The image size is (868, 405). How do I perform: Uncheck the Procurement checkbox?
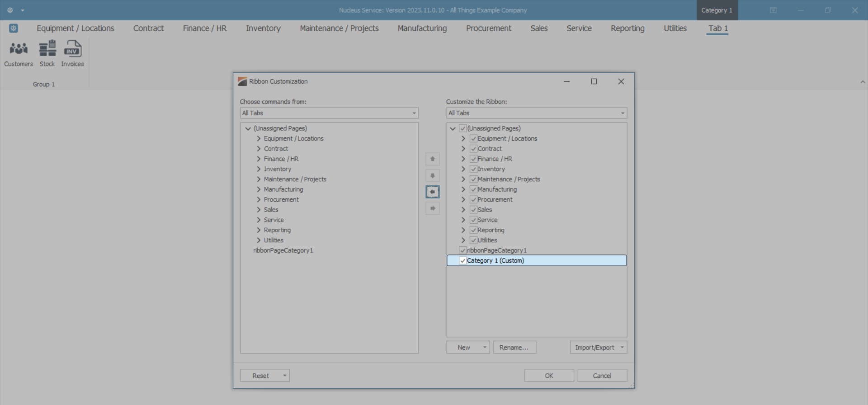[x=473, y=200]
